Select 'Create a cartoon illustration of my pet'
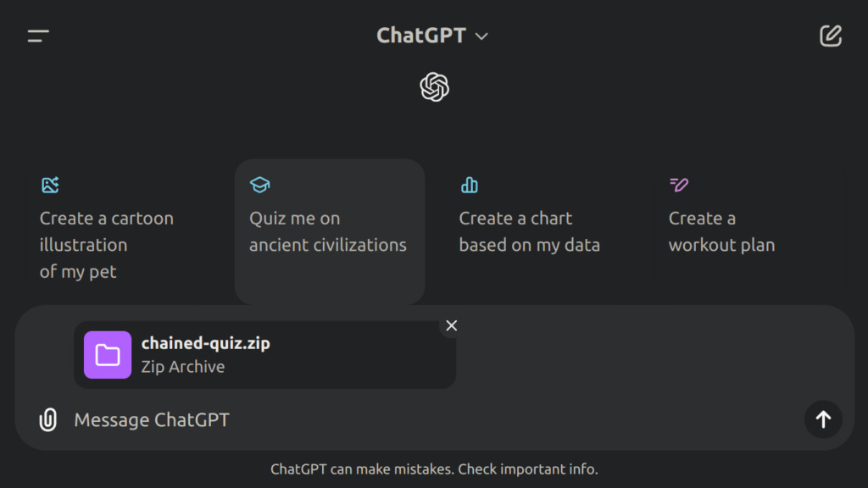 [106, 244]
